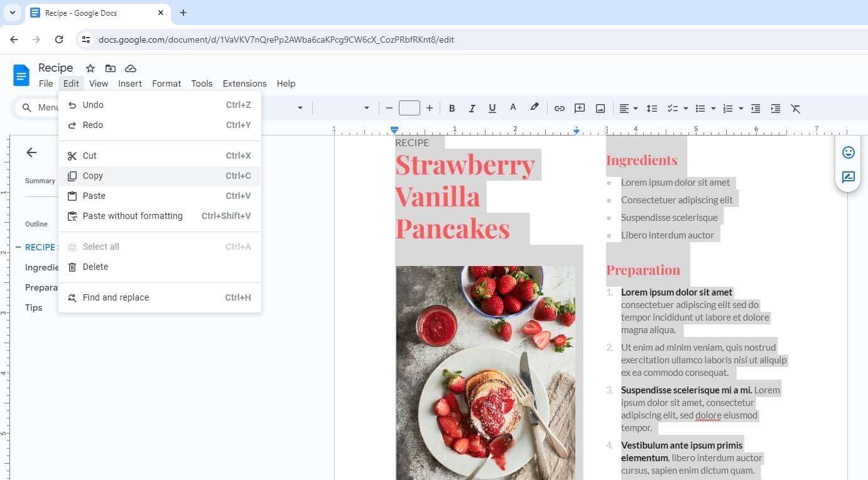Open Find and replace

click(x=160, y=297)
